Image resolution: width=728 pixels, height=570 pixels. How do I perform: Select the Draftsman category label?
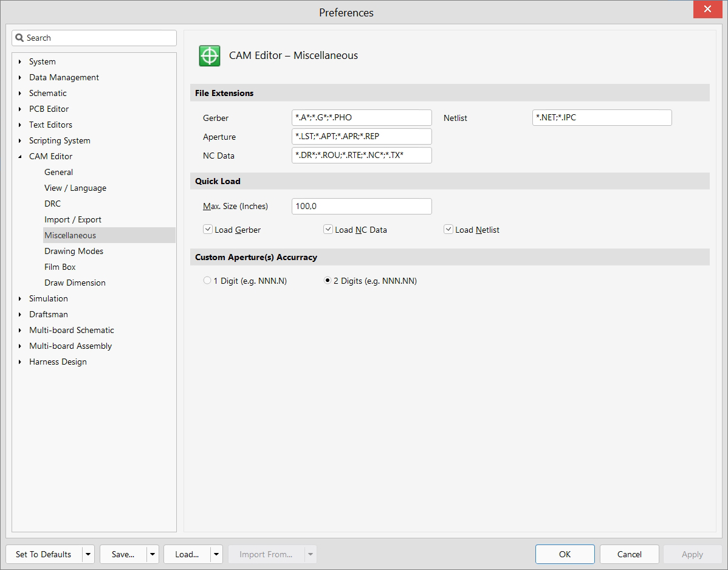click(x=48, y=314)
